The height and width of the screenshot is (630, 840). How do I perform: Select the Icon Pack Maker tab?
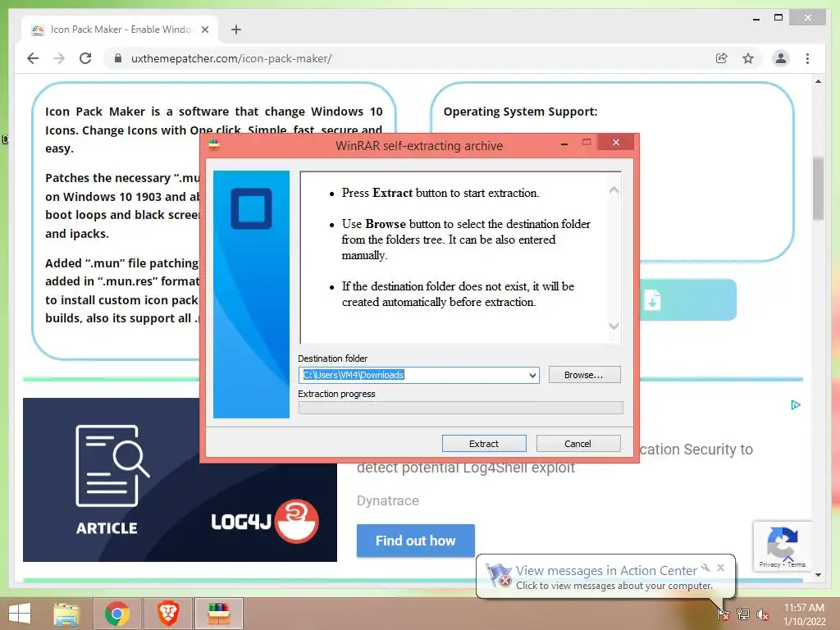pyautogui.click(x=120, y=30)
